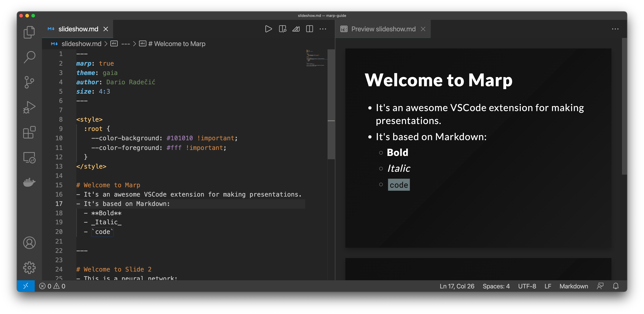Open the Source Control view
Screen dimensions: 644x314
coord(29,82)
